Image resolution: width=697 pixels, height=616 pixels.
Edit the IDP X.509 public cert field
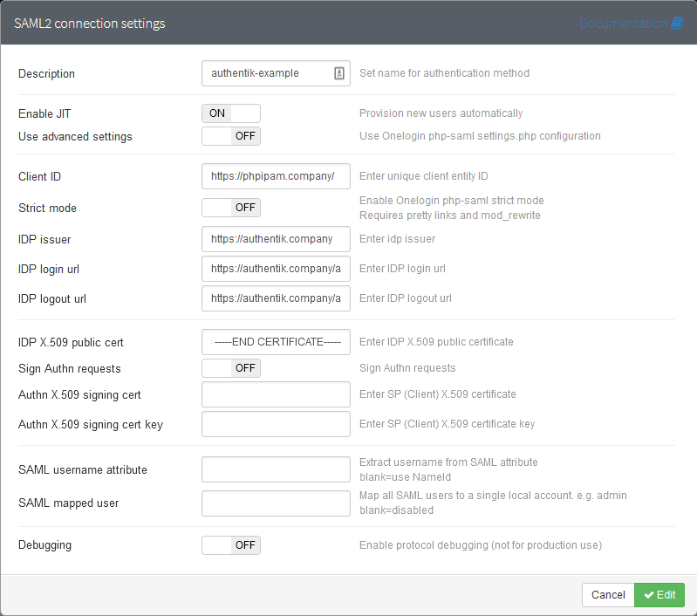(x=276, y=342)
